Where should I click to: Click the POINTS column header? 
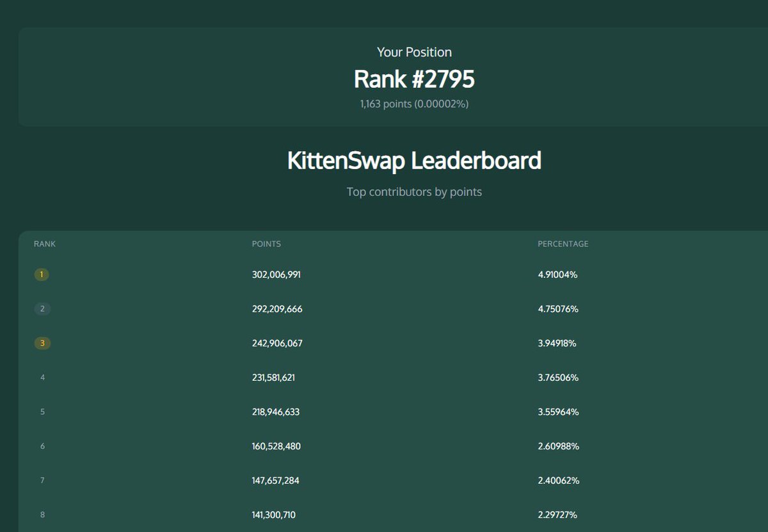pos(266,244)
